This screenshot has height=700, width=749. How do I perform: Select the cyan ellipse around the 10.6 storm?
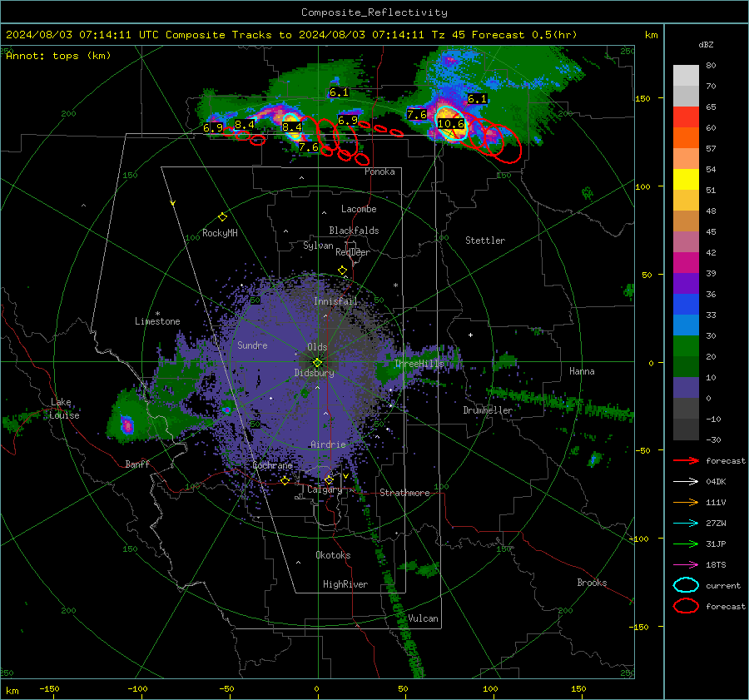[x=451, y=124]
